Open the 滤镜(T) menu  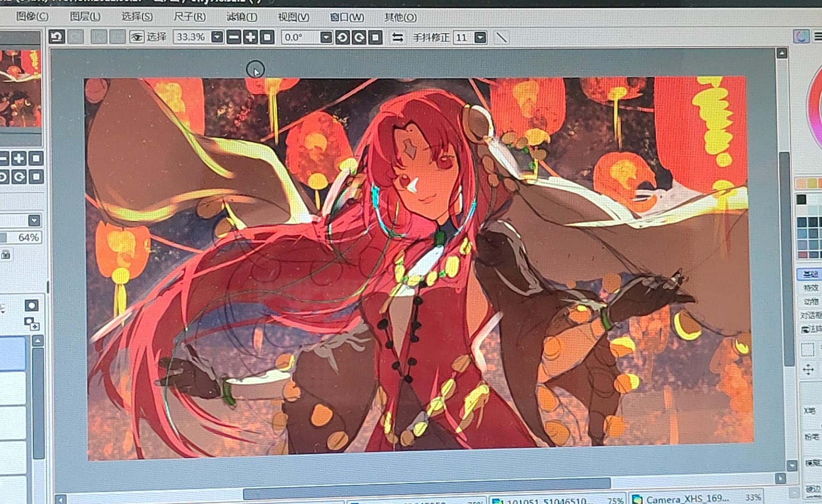pyautogui.click(x=241, y=17)
